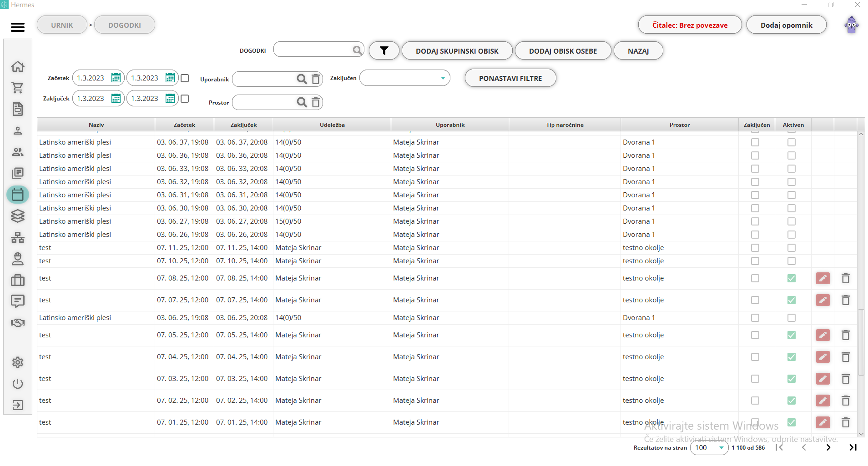Viewport: 868px width, 466px height.
Task: Click Dodaj obisk osebe button
Action: tap(563, 51)
